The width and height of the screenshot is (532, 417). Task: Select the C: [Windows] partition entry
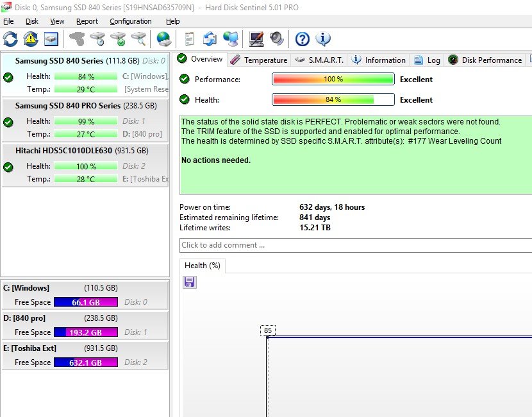point(85,294)
